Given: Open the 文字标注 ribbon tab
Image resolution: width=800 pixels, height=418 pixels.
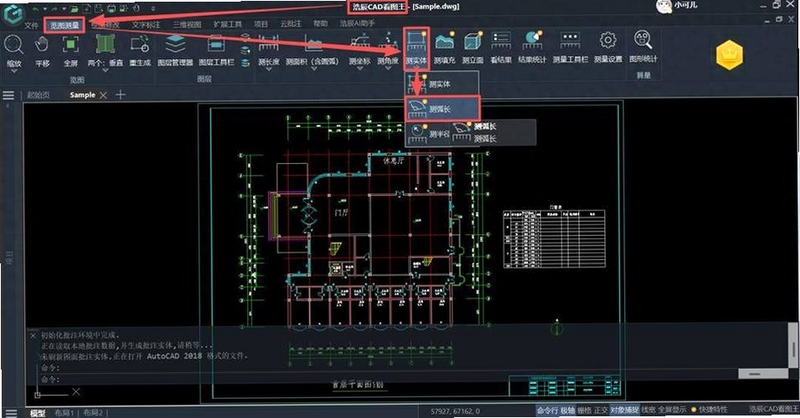Looking at the screenshot, I should coord(146,24).
